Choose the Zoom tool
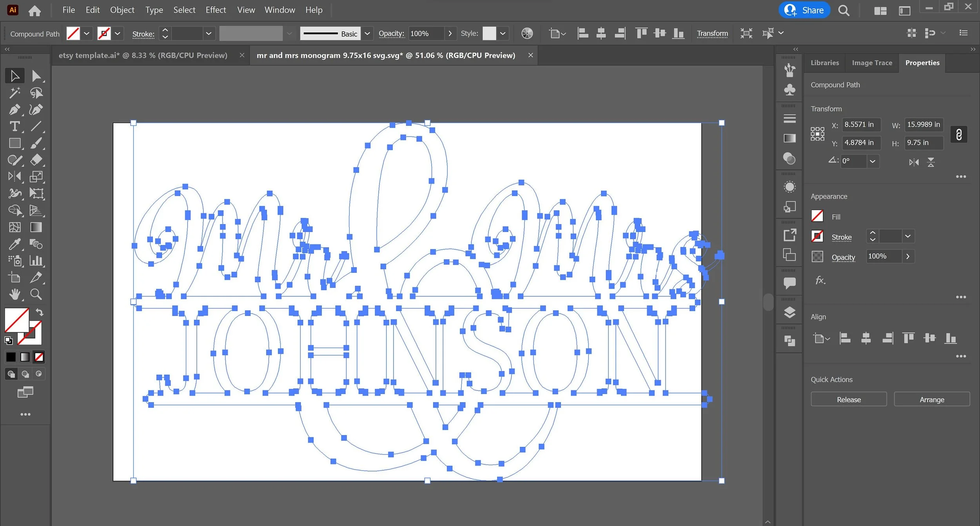This screenshot has width=980, height=526. click(36, 294)
